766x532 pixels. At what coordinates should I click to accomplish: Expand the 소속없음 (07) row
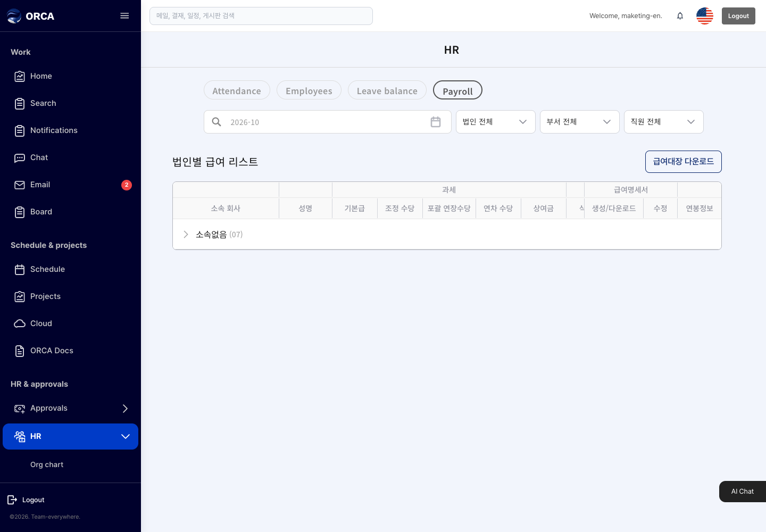[186, 235]
